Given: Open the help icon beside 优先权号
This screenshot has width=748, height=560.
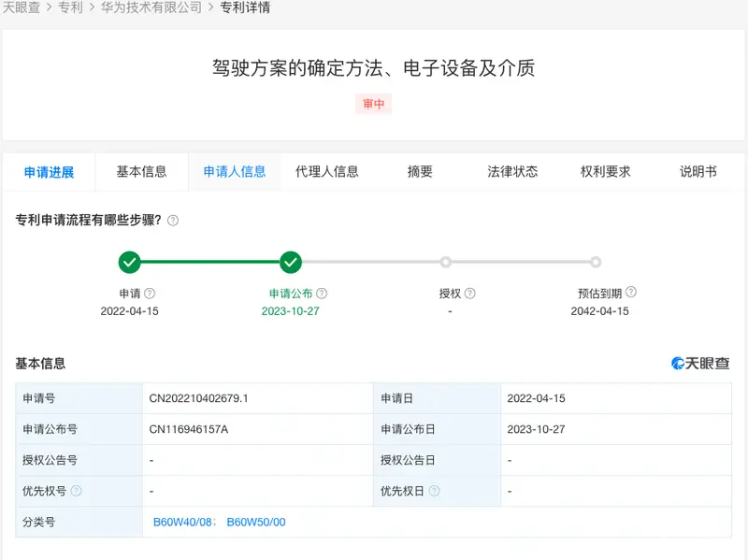Looking at the screenshot, I should (76, 491).
